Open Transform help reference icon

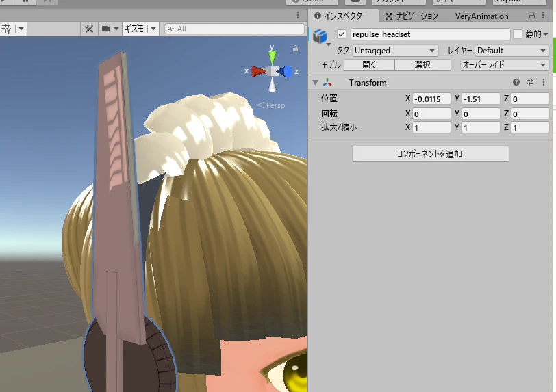coord(516,82)
